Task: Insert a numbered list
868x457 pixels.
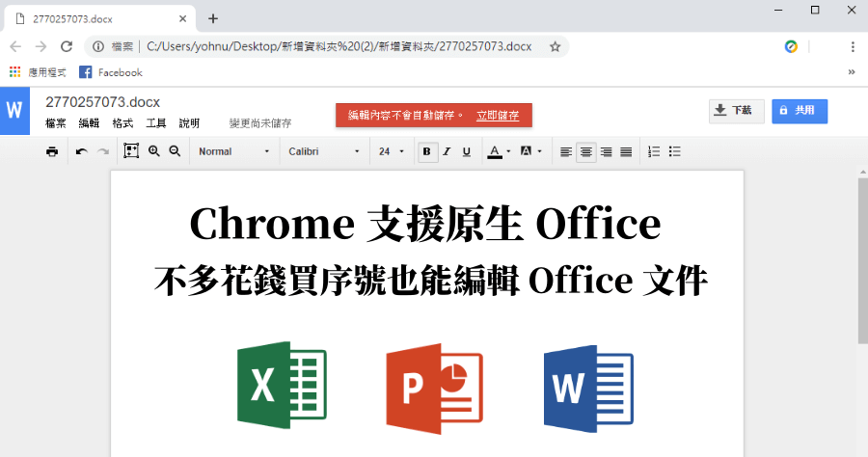Action: pos(654,151)
